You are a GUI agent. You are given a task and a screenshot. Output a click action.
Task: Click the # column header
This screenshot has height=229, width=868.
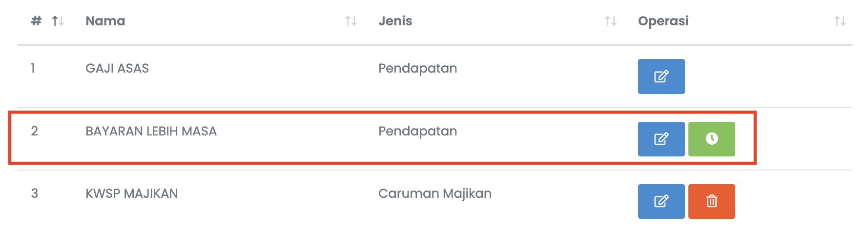pos(36,21)
